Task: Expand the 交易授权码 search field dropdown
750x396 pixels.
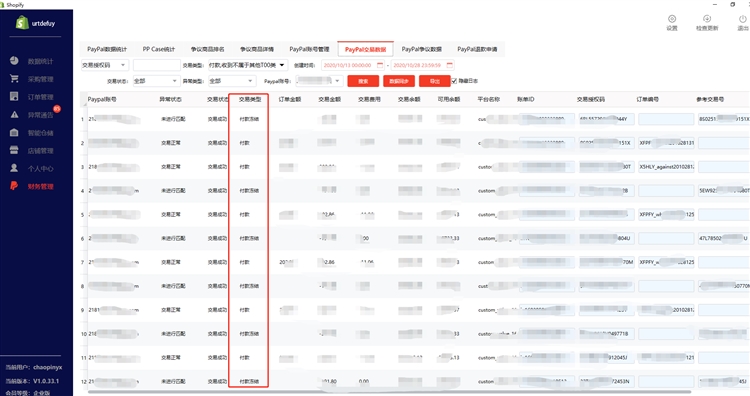Action: click(x=123, y=65)
